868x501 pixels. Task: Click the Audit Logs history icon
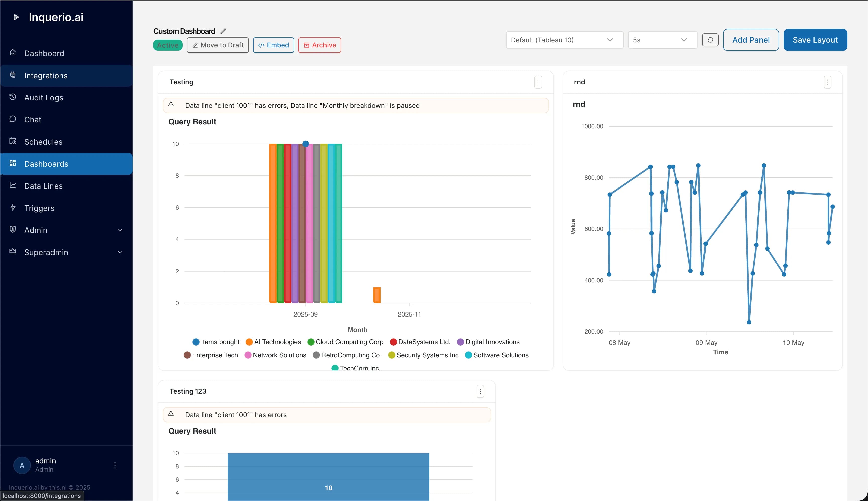(13, 97)
